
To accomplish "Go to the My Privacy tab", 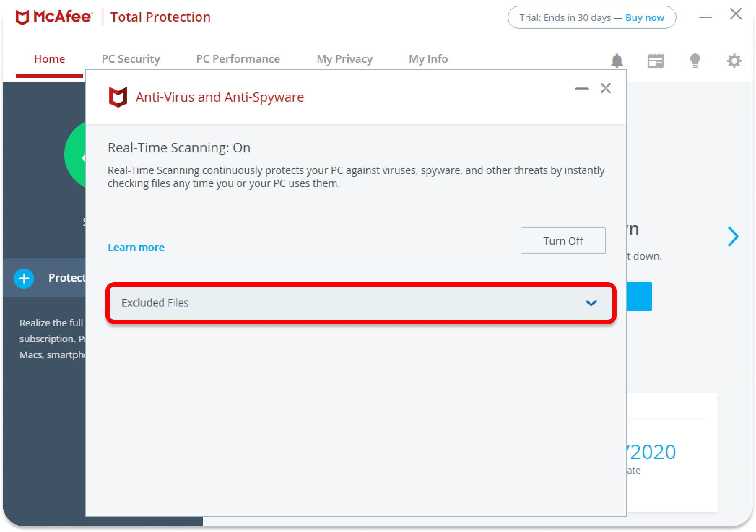I will [344, 59].
